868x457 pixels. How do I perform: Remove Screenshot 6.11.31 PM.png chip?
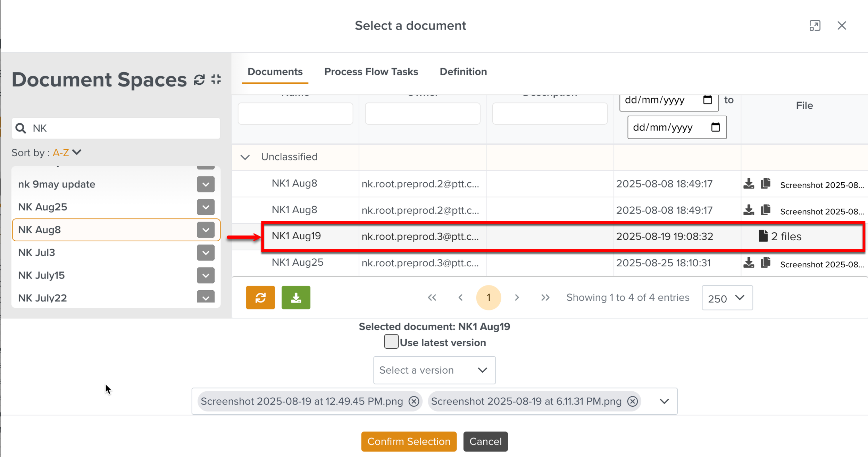coord(632,401)
